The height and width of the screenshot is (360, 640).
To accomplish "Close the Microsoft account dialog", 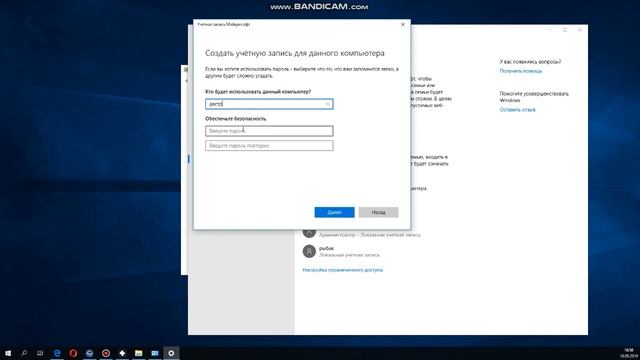I will (403, 24).
